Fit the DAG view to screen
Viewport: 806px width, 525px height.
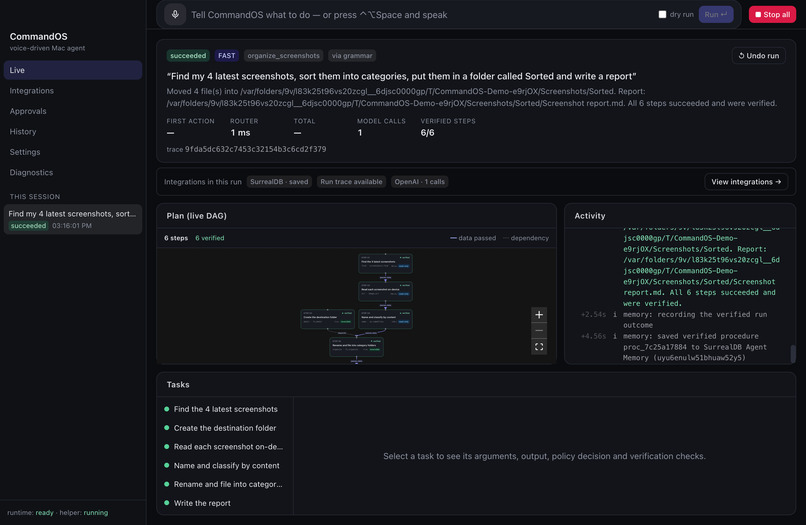(539, 347)
